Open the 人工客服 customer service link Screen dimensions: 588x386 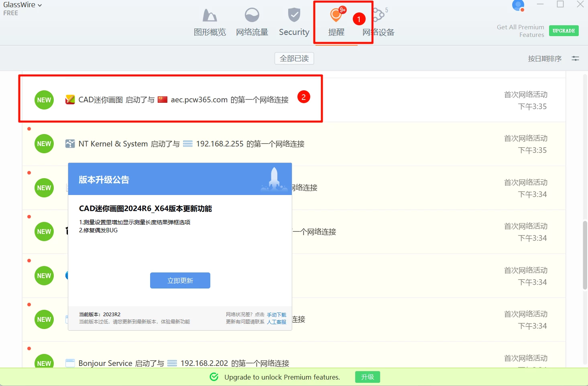(x=277, y=322)
